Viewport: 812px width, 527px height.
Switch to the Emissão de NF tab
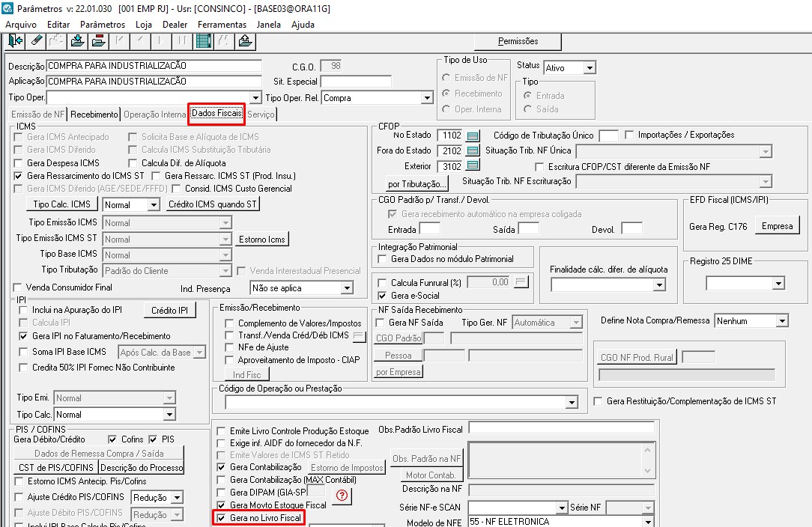[x=38, y=115]
